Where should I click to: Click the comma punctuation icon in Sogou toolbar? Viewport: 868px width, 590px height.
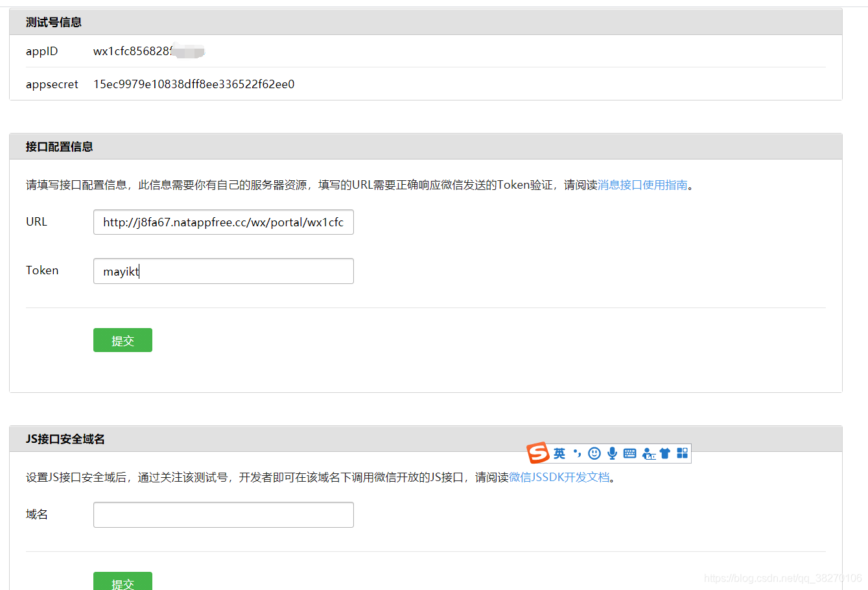point(577,453)
